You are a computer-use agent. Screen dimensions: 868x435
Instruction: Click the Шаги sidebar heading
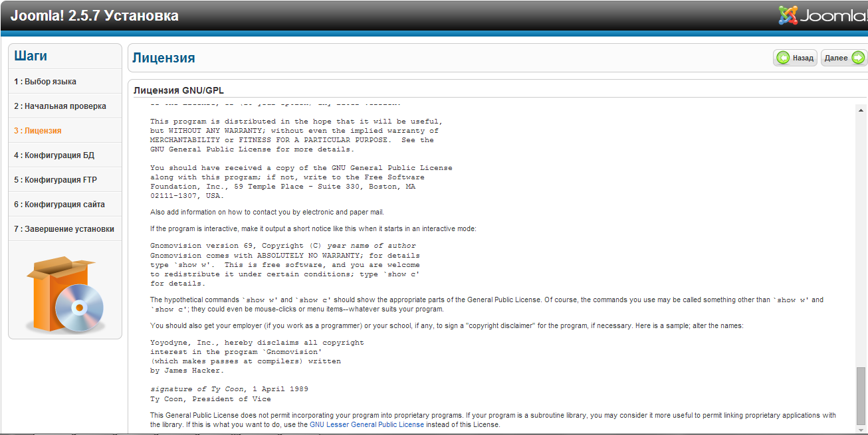click(31, 56)
